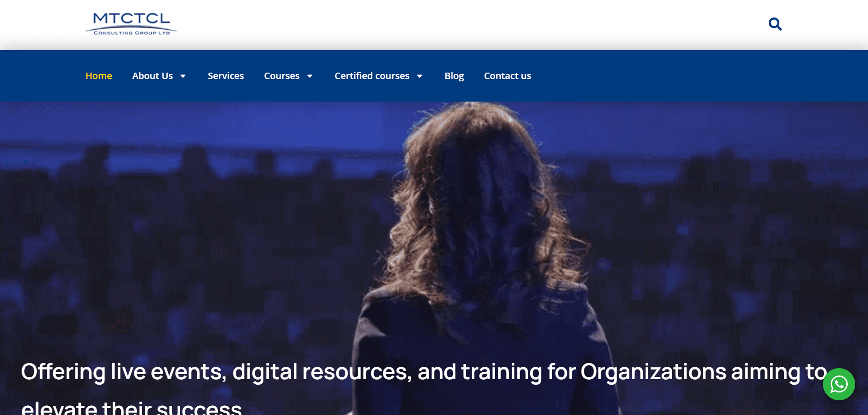The image size is (868, 415).
Task: Click empty blue navigation bar right of Contact us
Action: [690, 76]
